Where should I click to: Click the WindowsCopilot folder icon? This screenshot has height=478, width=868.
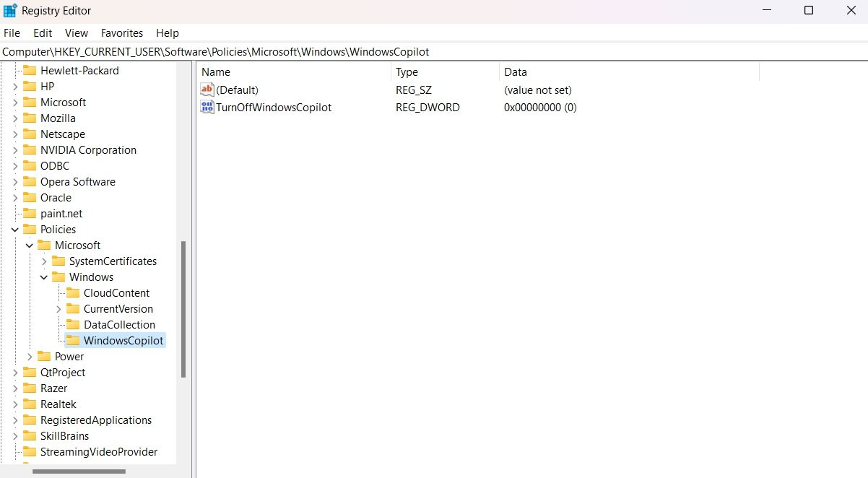(73, 341)
